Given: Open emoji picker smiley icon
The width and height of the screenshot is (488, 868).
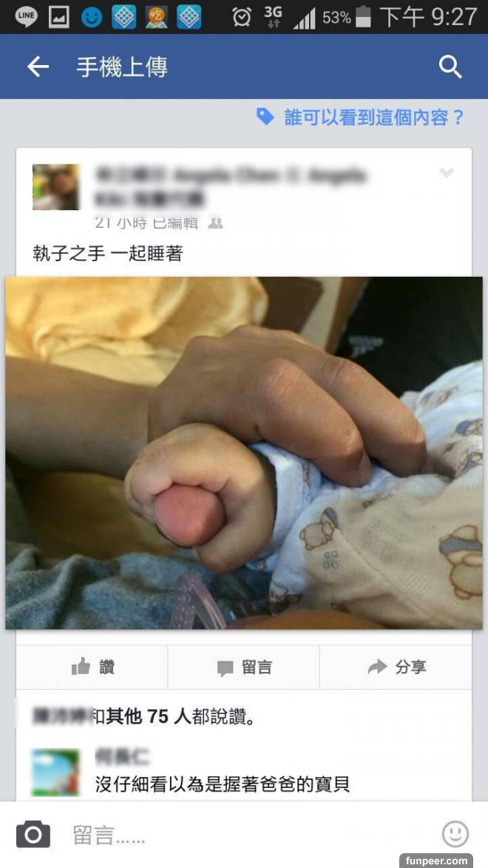Looking at the screenshot, I should point(455,834).
